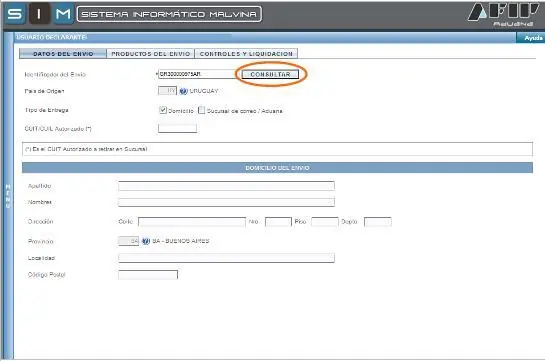Focus the CUIT/CUIL Autorizado field

(x=177, y=128)
